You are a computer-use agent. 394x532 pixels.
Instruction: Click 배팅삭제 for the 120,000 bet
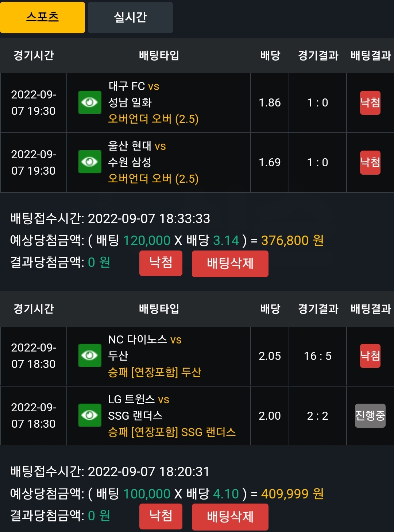(x=230, y=264)
